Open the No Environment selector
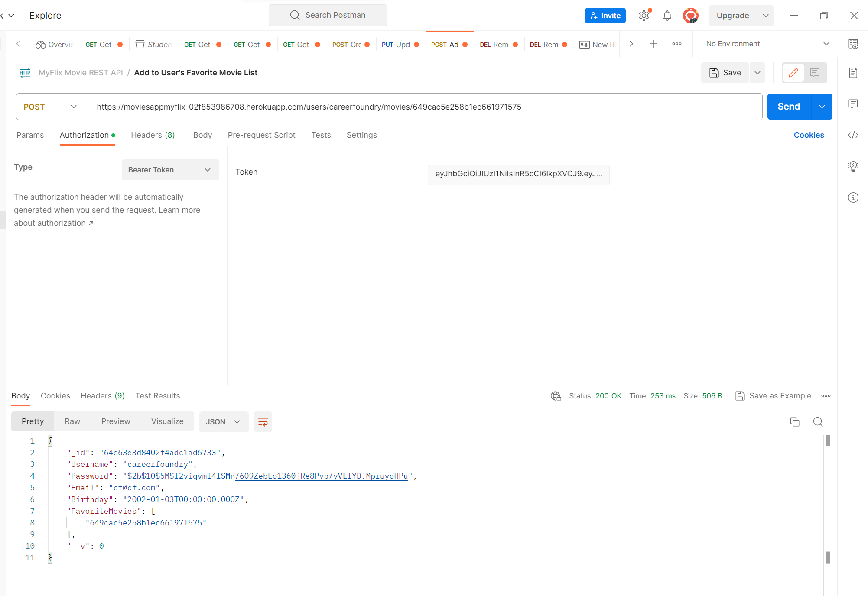Viewport: 868px width, 596px height. (767, 44)
